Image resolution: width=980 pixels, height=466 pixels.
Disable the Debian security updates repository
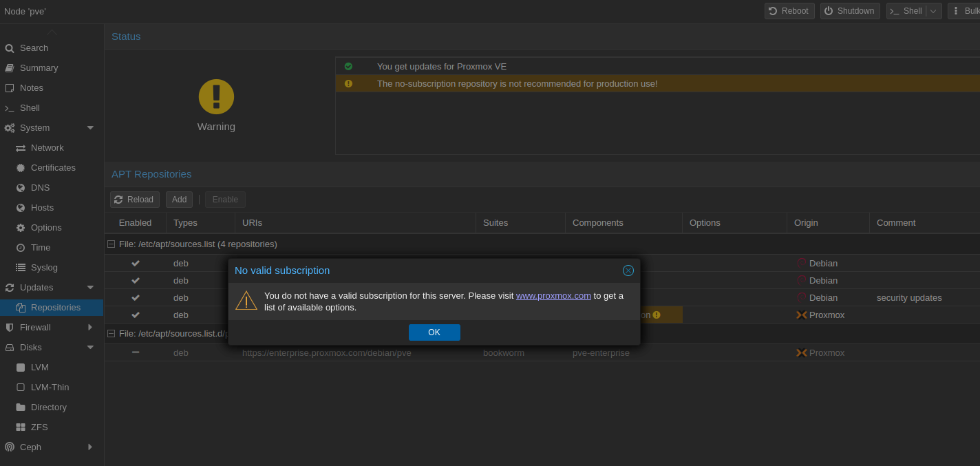tap(135, 297)
